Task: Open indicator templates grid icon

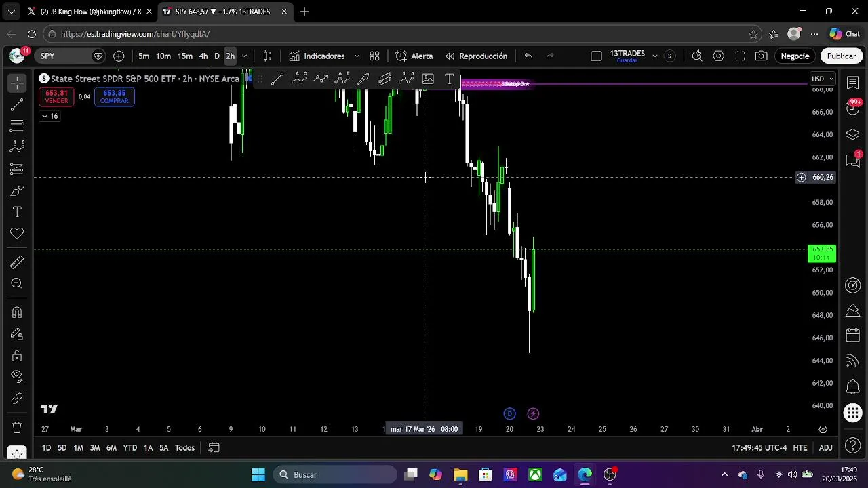Action: 374,56
